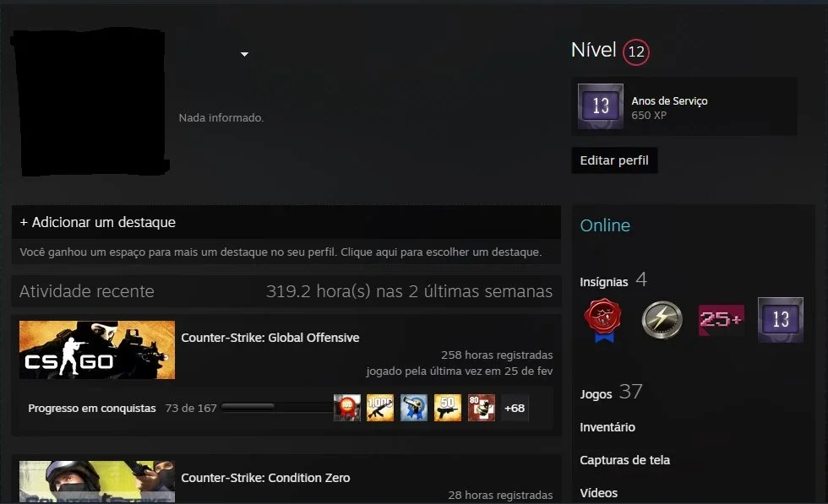Image resolution: width=828 pixels, height=504 pixels.
Task: View the 1,000 rifle kills achievement icon
Action: [x=380, y=408]
